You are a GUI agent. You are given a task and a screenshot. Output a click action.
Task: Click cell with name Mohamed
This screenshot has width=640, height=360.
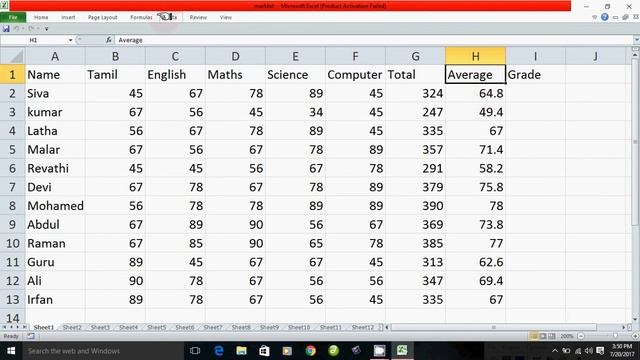(x=55, y=206)
